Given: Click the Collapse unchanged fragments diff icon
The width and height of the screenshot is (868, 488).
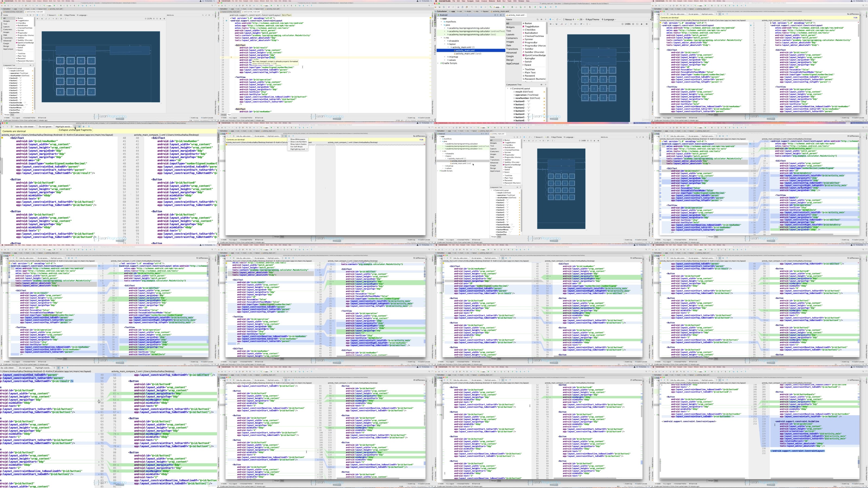Looking at the screenshot, I should (x=75, y=127).
